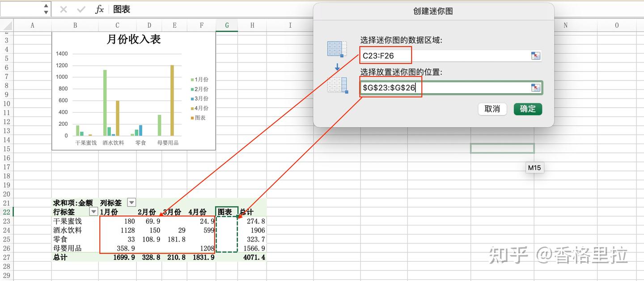Click the 母婴用品 row label cell
This screenshot has height=281, width=644.
[x=75, y=248]
